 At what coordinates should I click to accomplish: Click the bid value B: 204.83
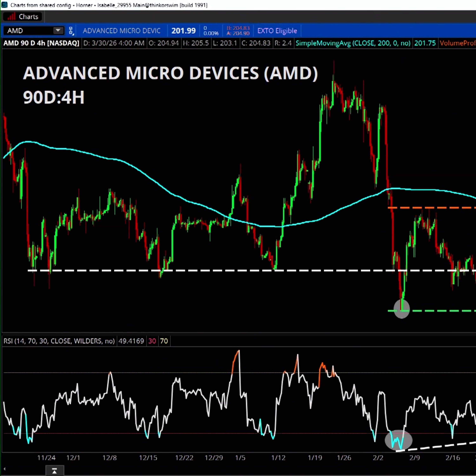coord(238,28)
